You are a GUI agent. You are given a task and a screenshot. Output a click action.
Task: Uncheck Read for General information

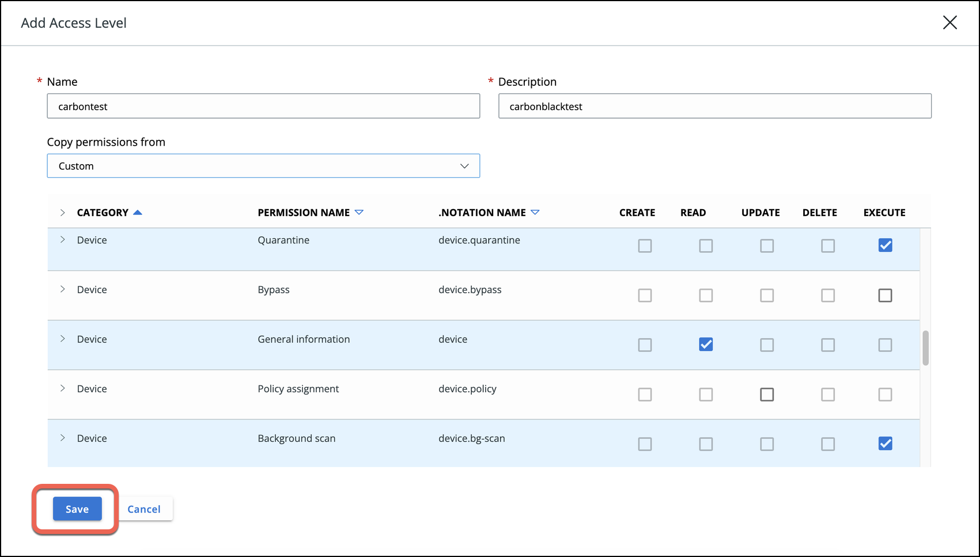click(x=706, y=344)
